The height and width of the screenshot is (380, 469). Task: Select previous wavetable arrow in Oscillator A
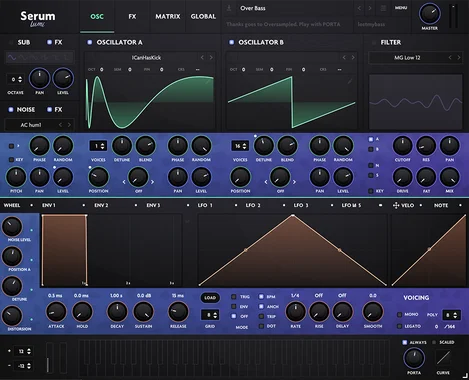[202, 58]
